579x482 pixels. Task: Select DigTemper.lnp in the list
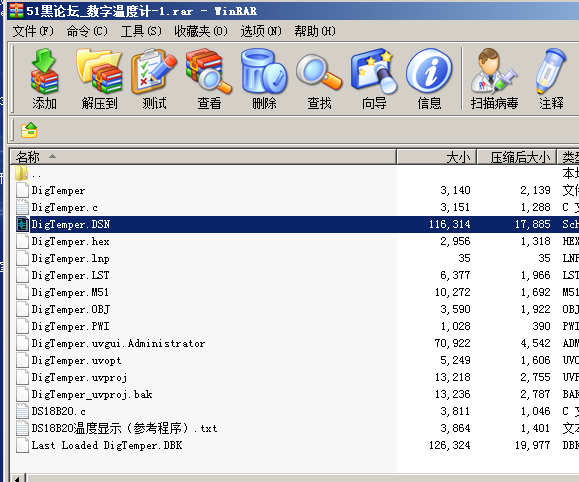tap(71, 259)
